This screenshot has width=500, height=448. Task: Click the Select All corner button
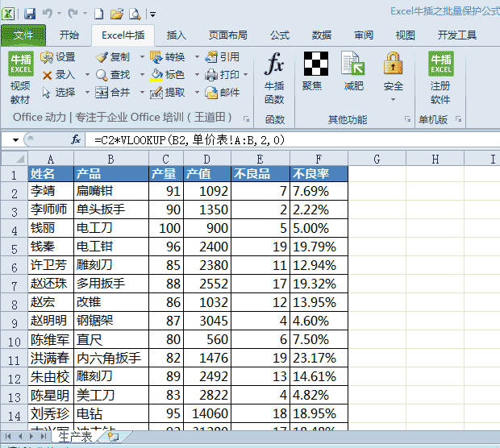coord(15,159)
